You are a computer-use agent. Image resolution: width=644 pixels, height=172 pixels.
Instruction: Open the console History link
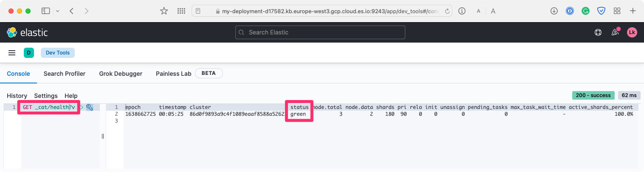pyautogui.click(x=17, y=96)
